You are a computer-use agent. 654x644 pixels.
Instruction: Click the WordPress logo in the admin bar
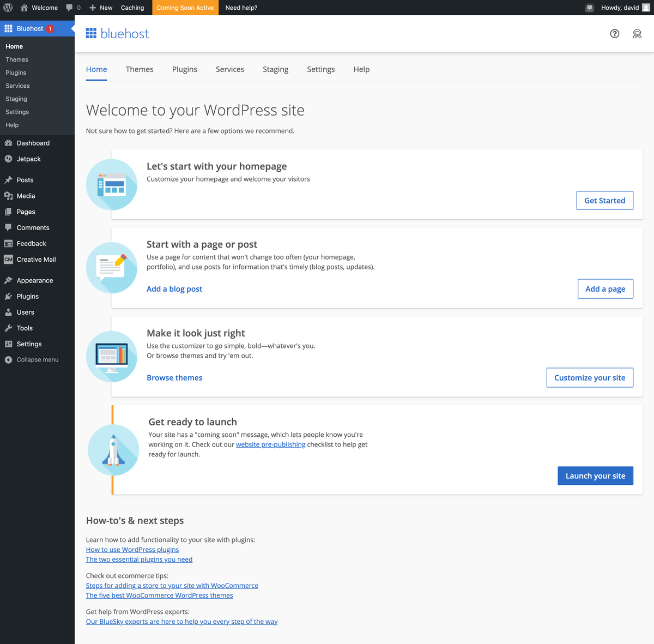(8, 8)
